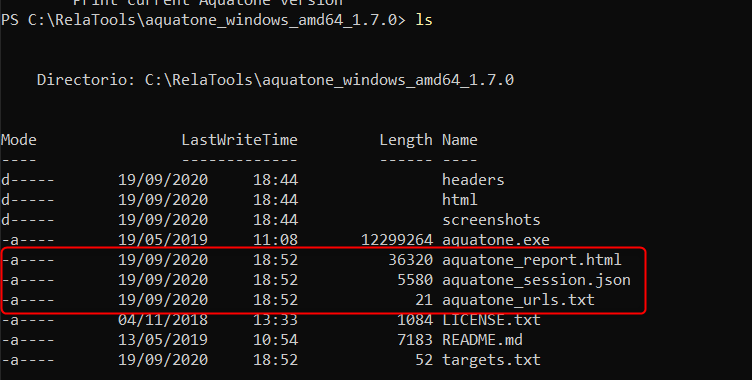Screen dimensions: 752x380
Task: Click targets.txt file name
Action: click(x=491, y=360)
